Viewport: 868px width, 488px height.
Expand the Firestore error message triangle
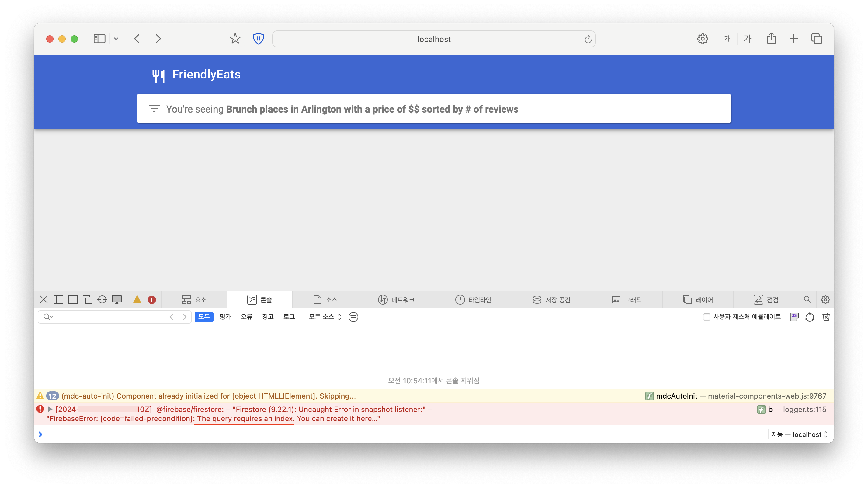(50, 409)
